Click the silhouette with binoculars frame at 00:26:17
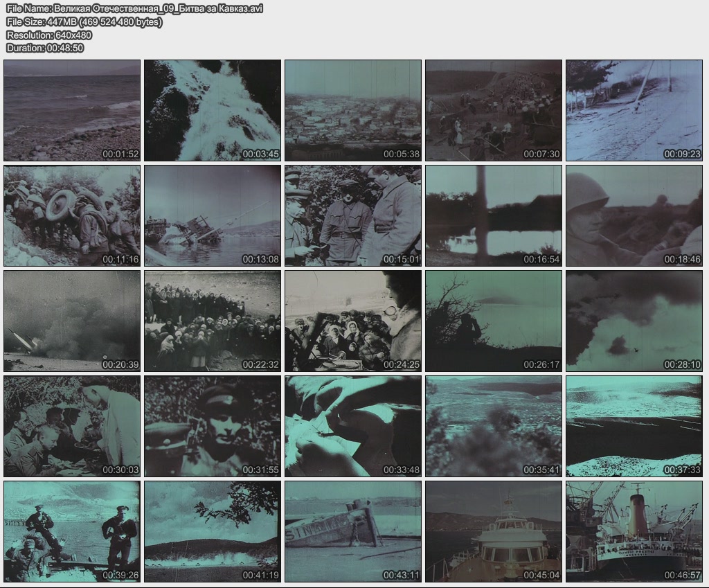Image resolution: width=709 pixels, height=588 pixels. (493, 321)
